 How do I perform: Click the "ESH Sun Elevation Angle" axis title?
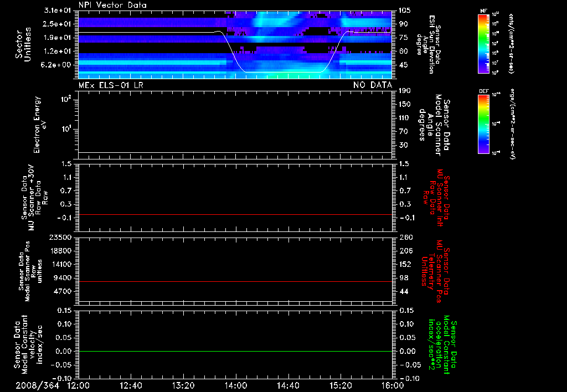[428, 44]
